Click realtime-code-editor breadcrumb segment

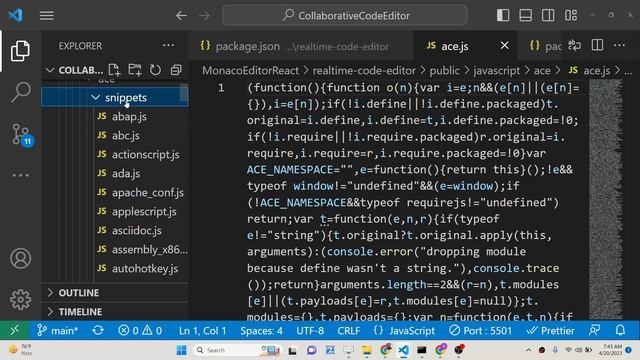coord(364,71)
